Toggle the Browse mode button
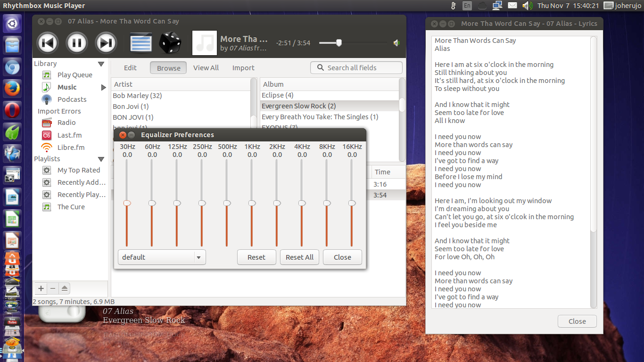This screenshot has height=362, width=644. coord(168,67)
